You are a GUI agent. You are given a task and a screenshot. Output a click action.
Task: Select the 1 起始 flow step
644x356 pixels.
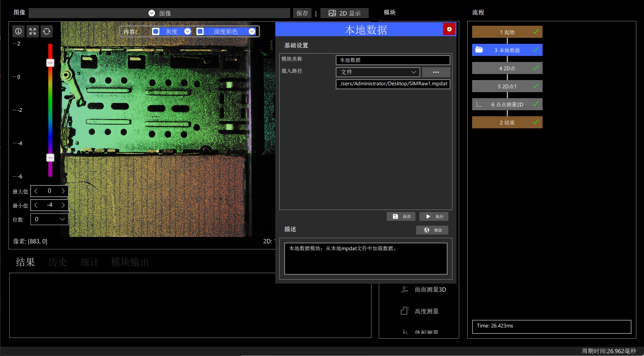point(507,32)
